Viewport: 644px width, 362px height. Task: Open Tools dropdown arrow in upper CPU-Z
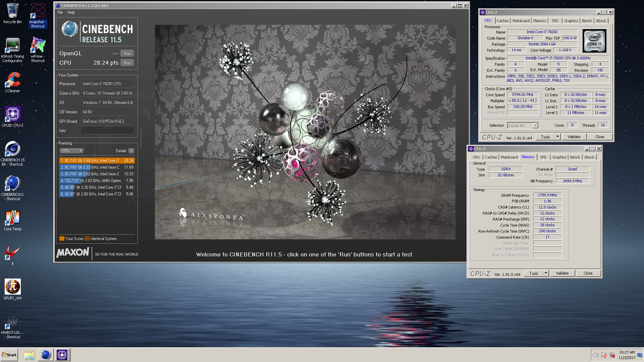557,137
